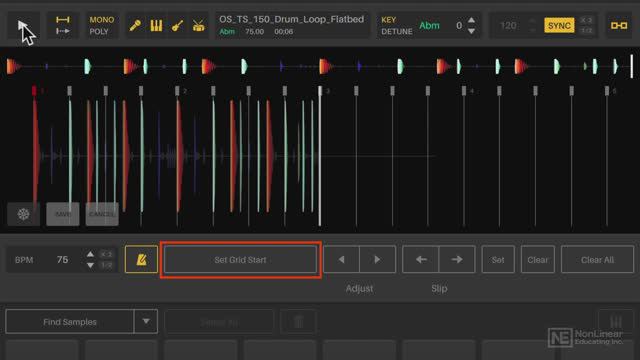
Task: Nudge grid with Adjust right triangle
Action: pos(377,260)
